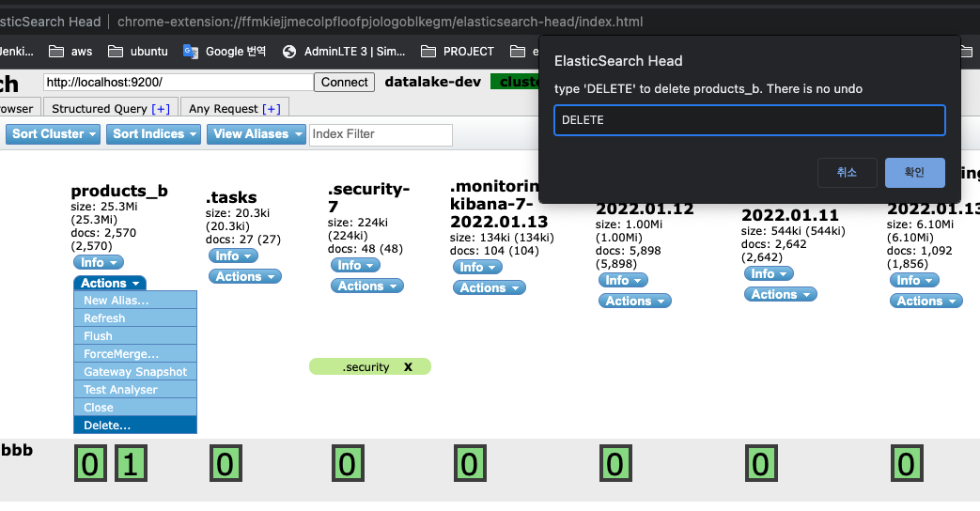Open the aws bookmark folder
Viewport: 980px width, 511px height.
point(70,52)
